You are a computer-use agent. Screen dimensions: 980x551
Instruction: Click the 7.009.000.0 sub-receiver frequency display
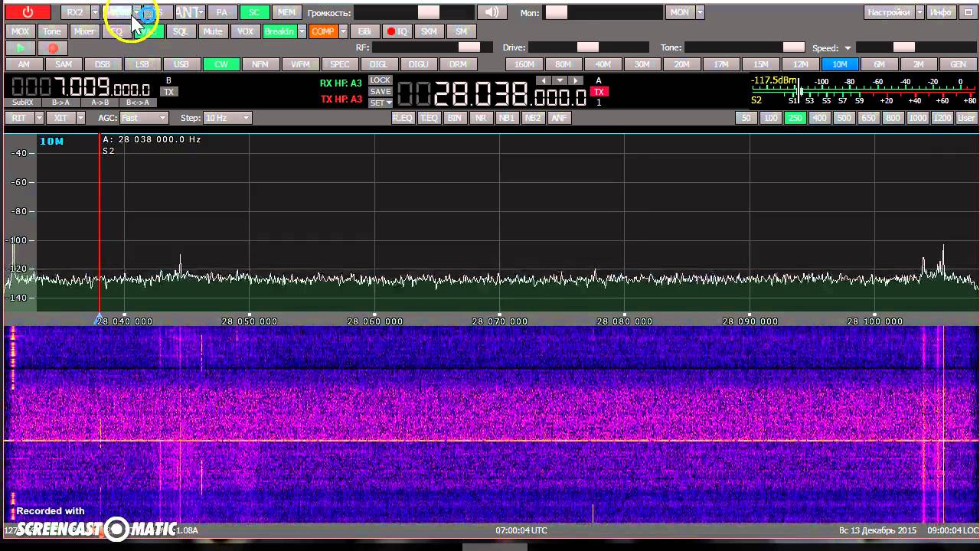[80, 88]
